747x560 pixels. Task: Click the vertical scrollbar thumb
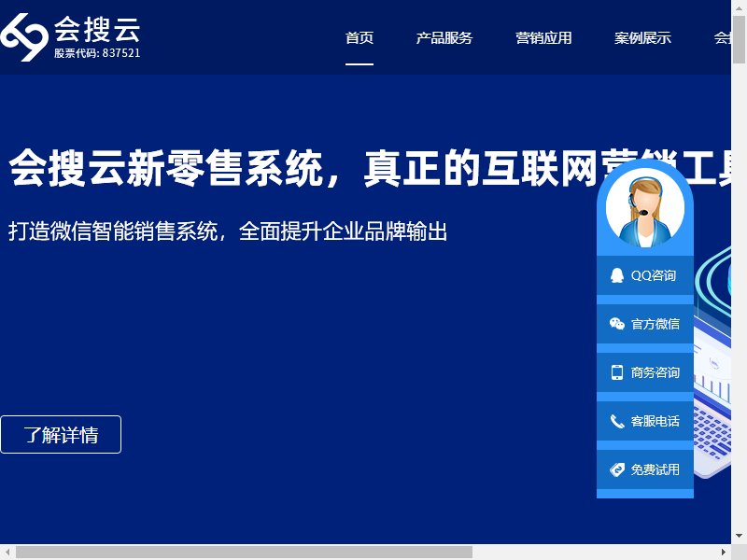(739, 39)
